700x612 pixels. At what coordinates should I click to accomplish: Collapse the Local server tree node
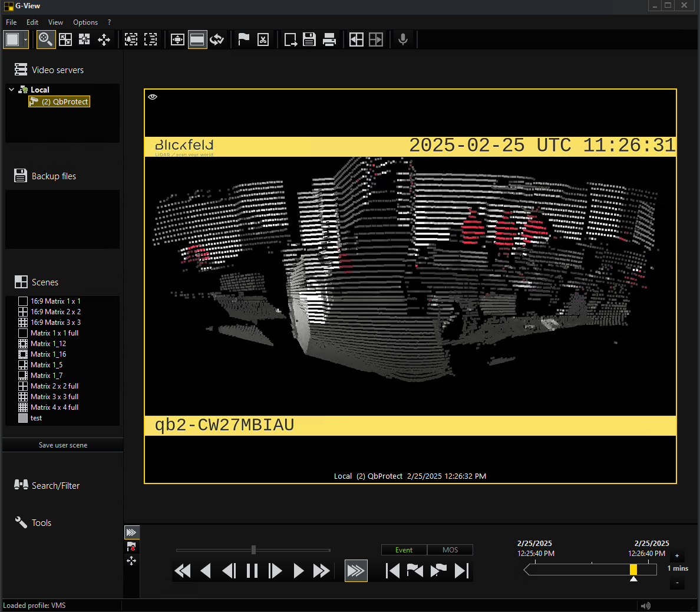point(11,90)
